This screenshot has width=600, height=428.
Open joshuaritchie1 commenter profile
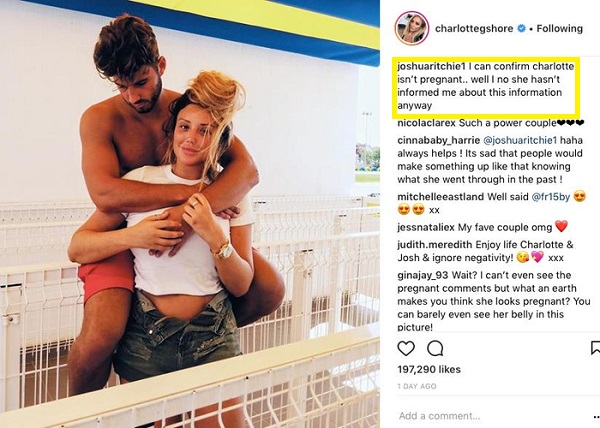(431, 67)
